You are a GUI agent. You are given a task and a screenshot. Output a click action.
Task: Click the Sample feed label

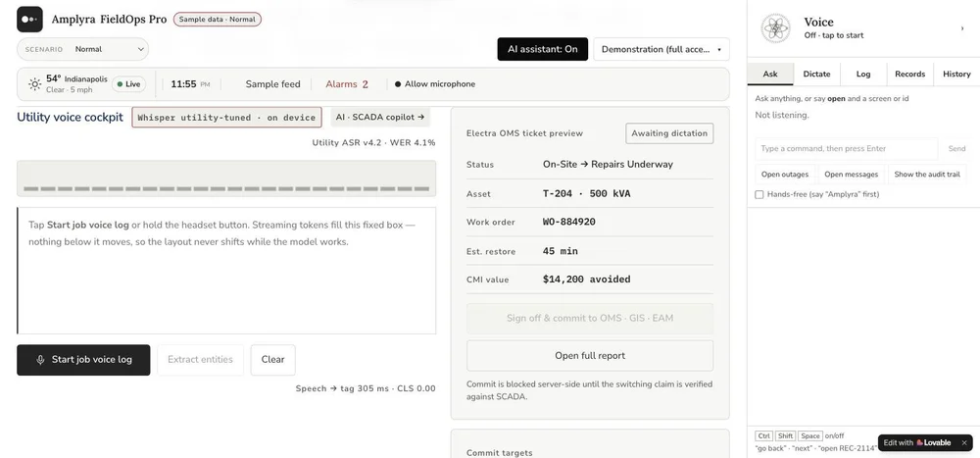tap(272, 83)
